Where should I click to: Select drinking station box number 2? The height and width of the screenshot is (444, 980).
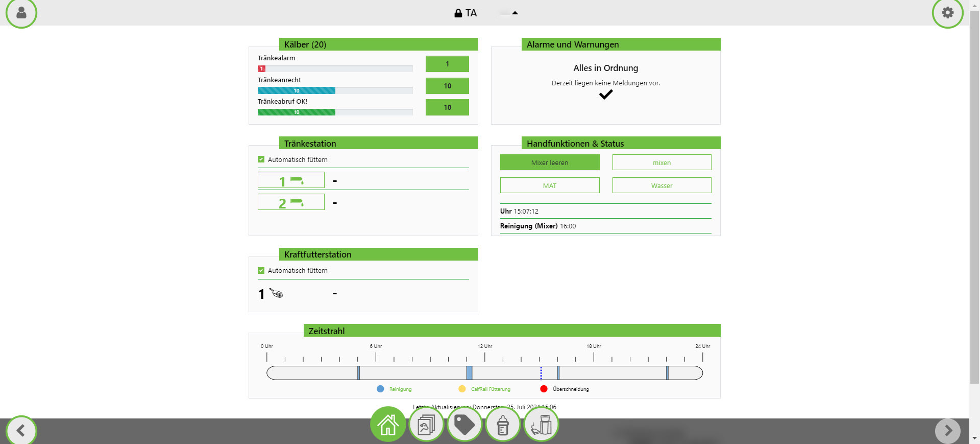tap(291, 202)
